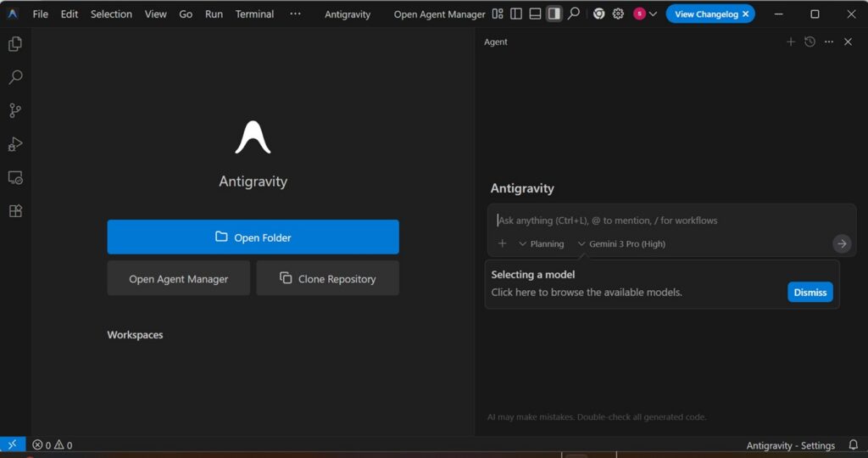Click the Antigravity heading in the Agent panel

(522, 188)
